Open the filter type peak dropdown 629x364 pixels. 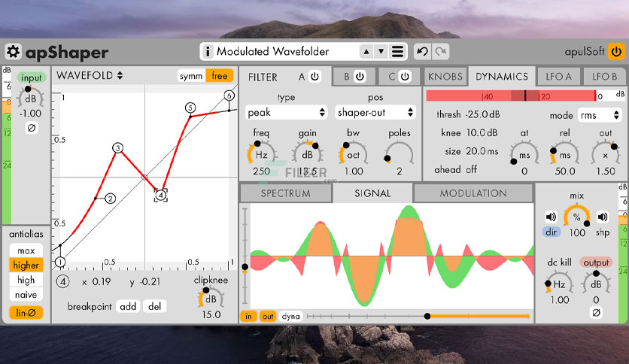tap(286, 112)
